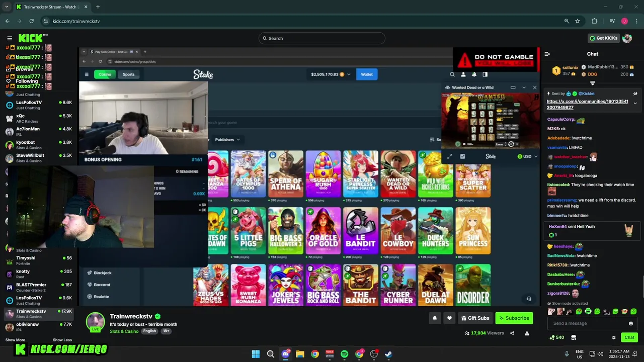Expand the gift leaderboard below sollunix
Image resolution: width=644 pixels, height=362 pixels.
coord(593,83)
